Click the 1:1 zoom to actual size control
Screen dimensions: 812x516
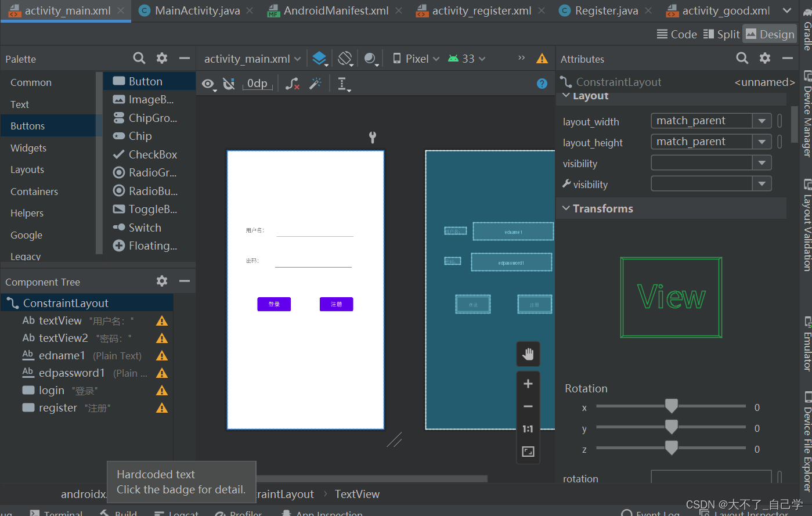click(x=528, y=428)
